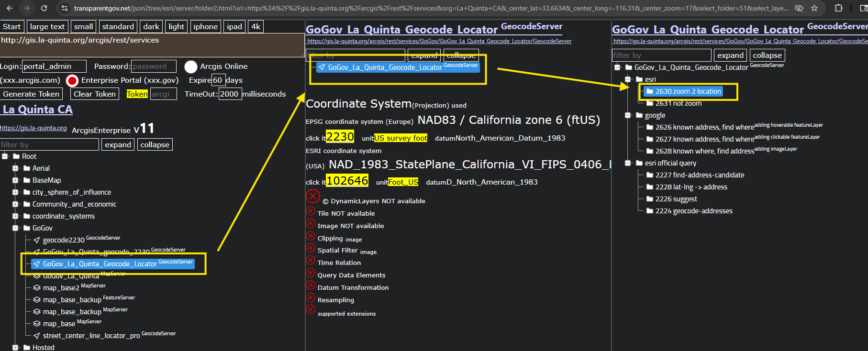Screen dimensions: 868x351
Task: Click the folder icon next to 2226 suggest
Action: pos(650,199)
